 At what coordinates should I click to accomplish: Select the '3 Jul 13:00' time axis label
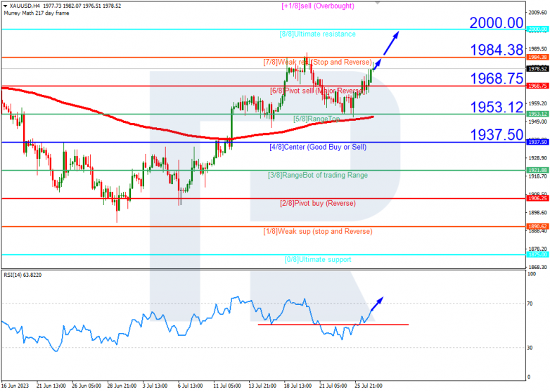(x=156, y=386)
